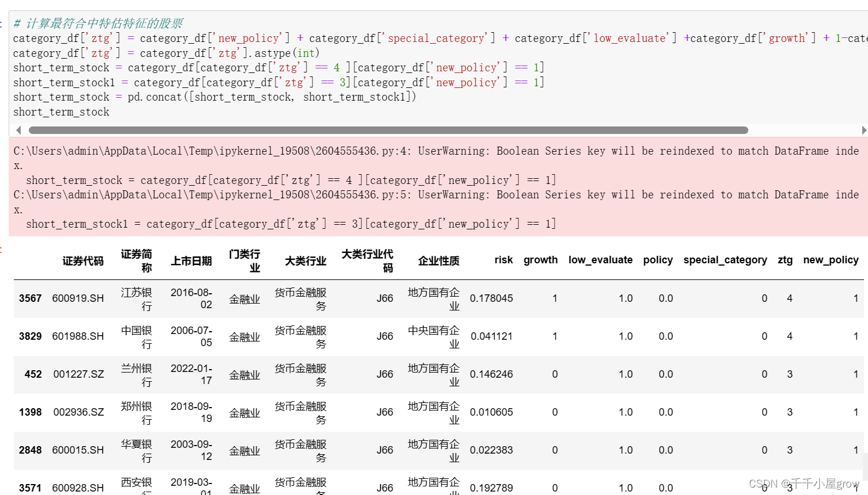The width and height of the screenshot is (868, 495).
Task: Click row index 3829
Action: pos(30,336)
